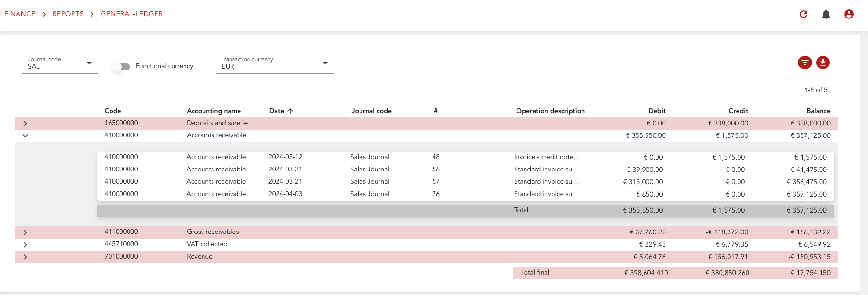
Task: Go to FINANCE breadcrumb
Action: [x=20, y=14]
